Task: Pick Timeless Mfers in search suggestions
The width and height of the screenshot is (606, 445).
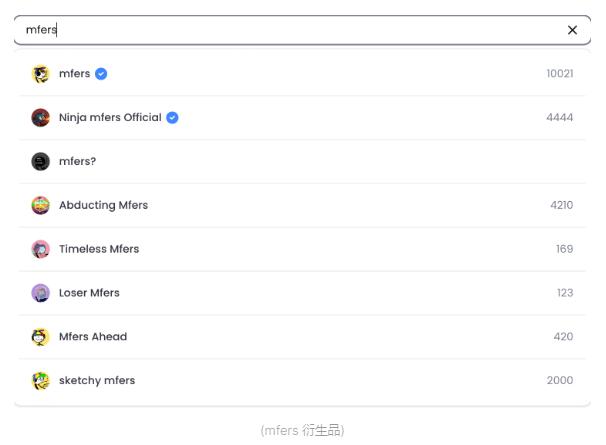Action: (x=99, y=249)
